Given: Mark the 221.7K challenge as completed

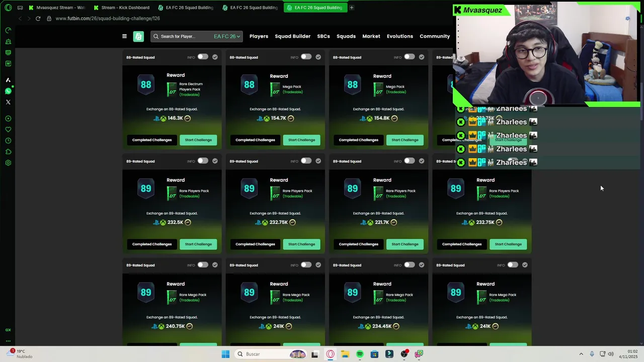Looking at the screenshot, I should coord(422,161).
